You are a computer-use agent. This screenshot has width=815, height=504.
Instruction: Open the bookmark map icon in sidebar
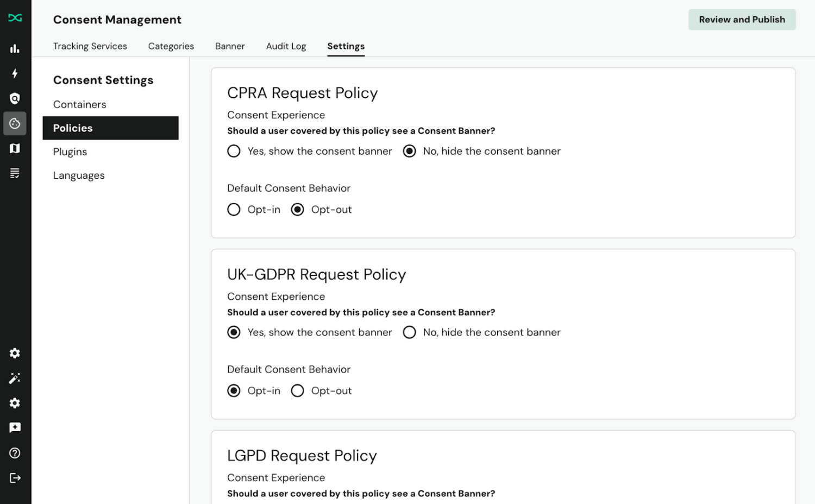click(x=15, y=148)
